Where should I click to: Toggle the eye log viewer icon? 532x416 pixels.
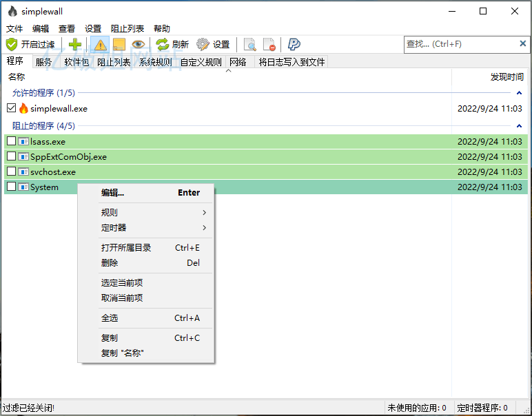pyautogui.click(x=139, y=44)
